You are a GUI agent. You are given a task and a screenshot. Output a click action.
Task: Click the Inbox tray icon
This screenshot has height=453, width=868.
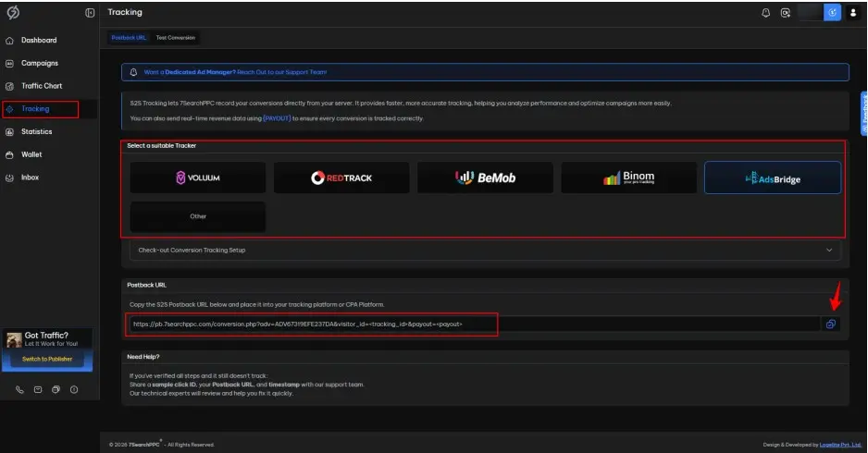pyautogui.click(x=9, y=178)
